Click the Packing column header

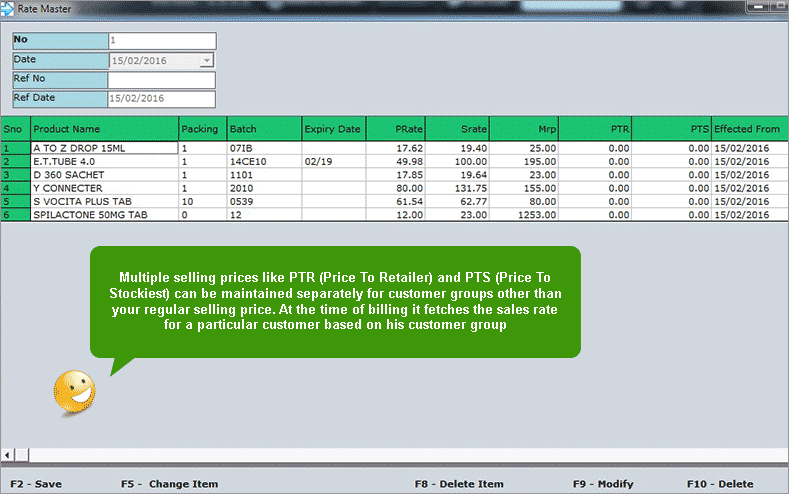203,129
